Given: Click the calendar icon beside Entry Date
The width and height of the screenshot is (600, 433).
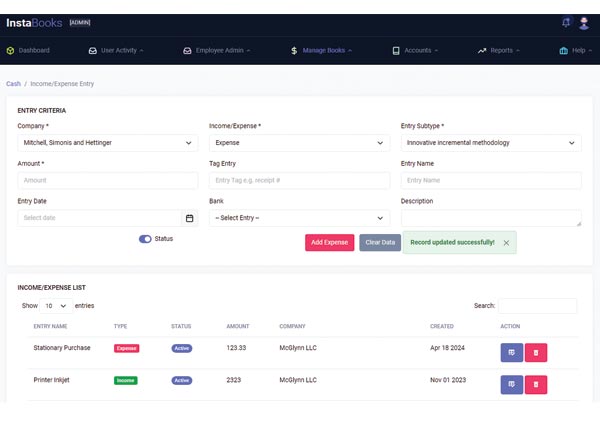Looking at the screenshot, I should click(189, 218).
